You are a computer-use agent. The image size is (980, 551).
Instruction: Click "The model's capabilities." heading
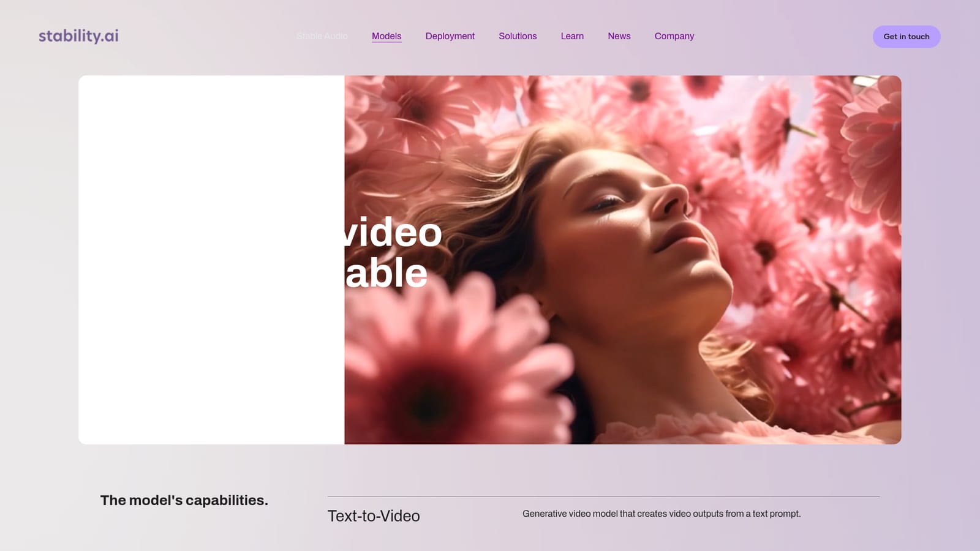[x=184, y=500]
